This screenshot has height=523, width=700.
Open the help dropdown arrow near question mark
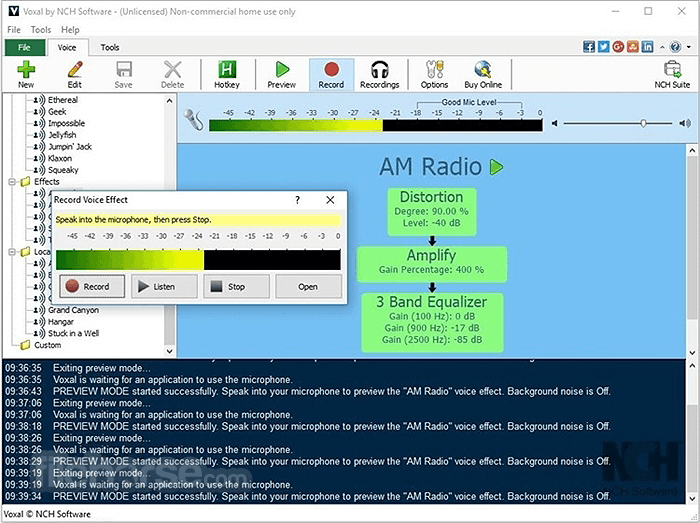pyautogui.click(x=689, y=47)
